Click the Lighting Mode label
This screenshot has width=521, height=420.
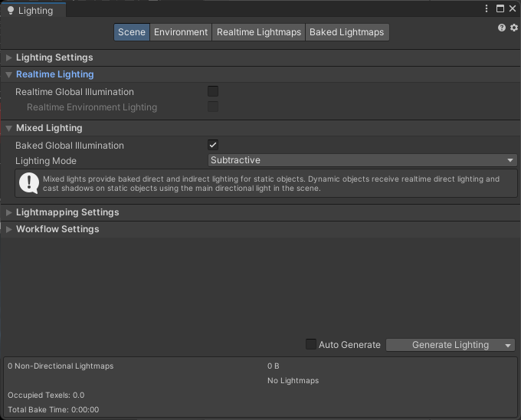coord(46,161)
